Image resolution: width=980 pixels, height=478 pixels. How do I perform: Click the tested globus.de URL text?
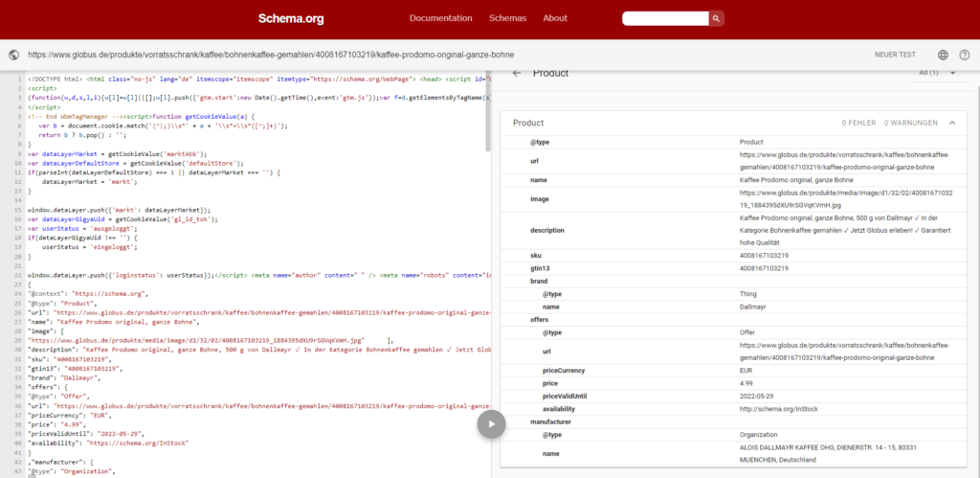coord(271,55)
